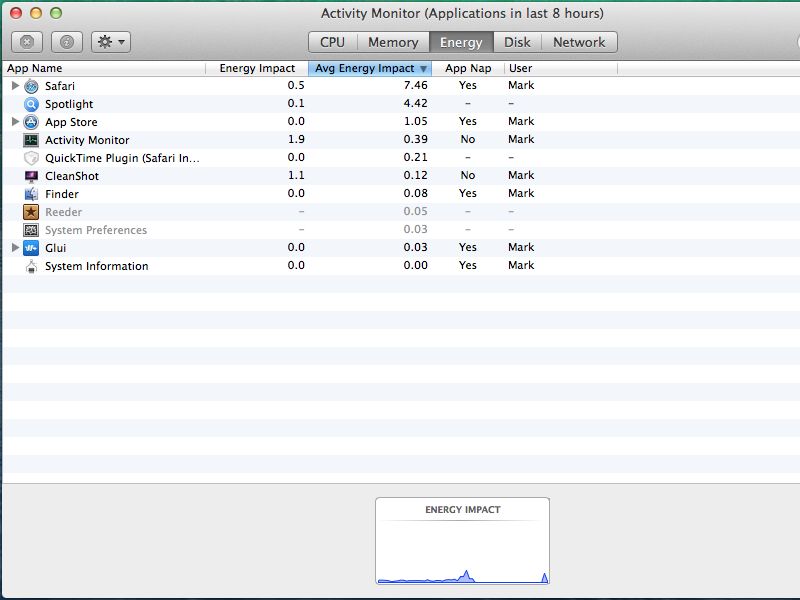Sort by App Nap column header
This screenshot has height=600, width=800.
pos(468,68)
